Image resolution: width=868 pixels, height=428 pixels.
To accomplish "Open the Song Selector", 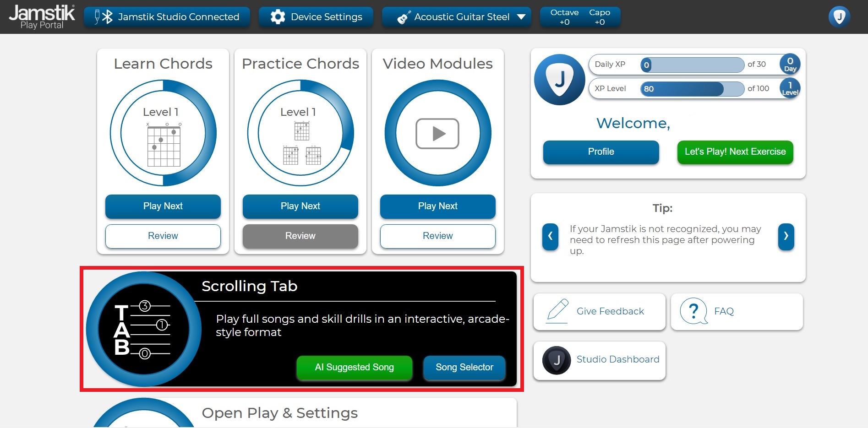I will pyautogui.click(x=464, y=367).
